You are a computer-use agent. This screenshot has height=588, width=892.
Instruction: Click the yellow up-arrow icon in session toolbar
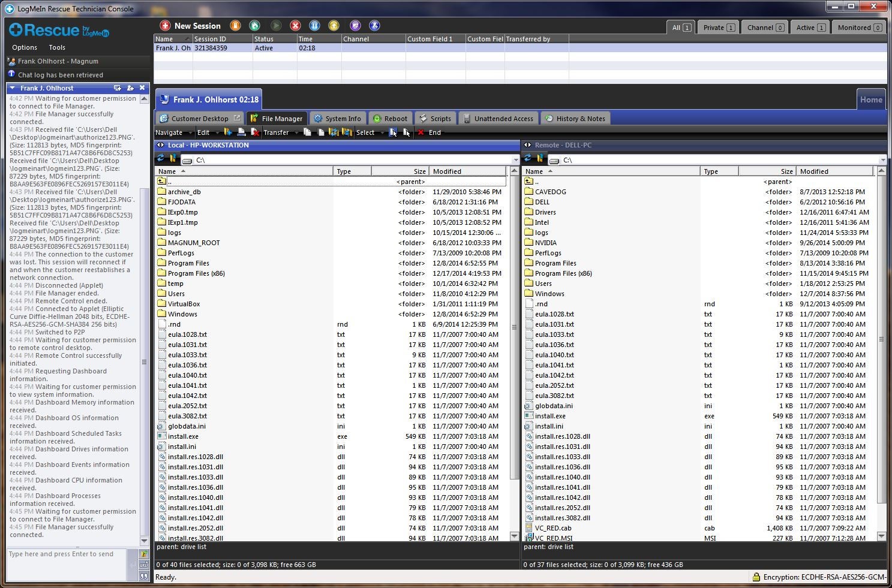334,26
